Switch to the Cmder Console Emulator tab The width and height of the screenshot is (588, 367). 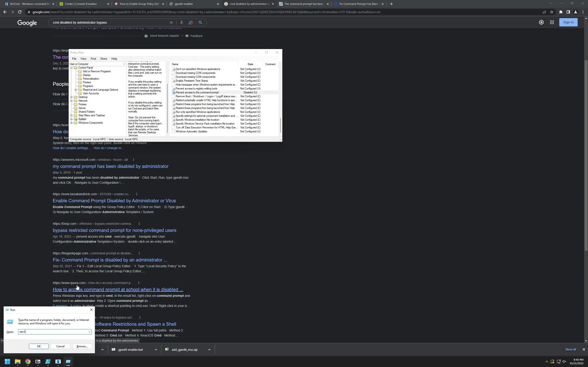(81, 4)
